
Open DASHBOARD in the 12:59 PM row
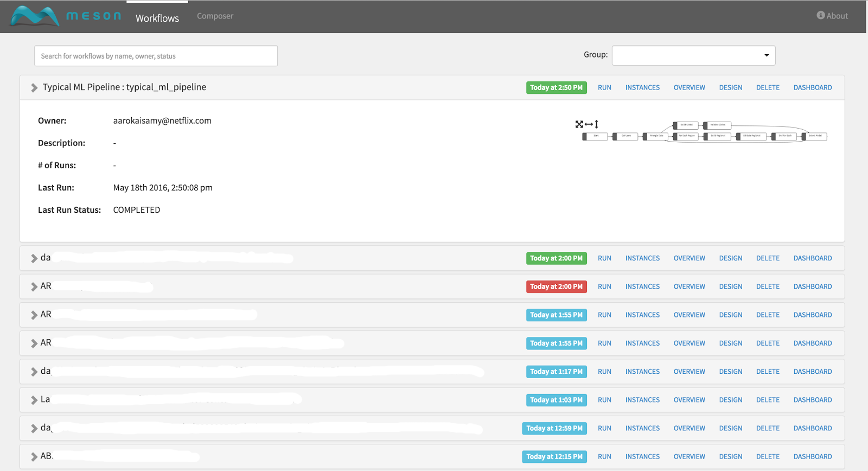(x=813, y=428)
